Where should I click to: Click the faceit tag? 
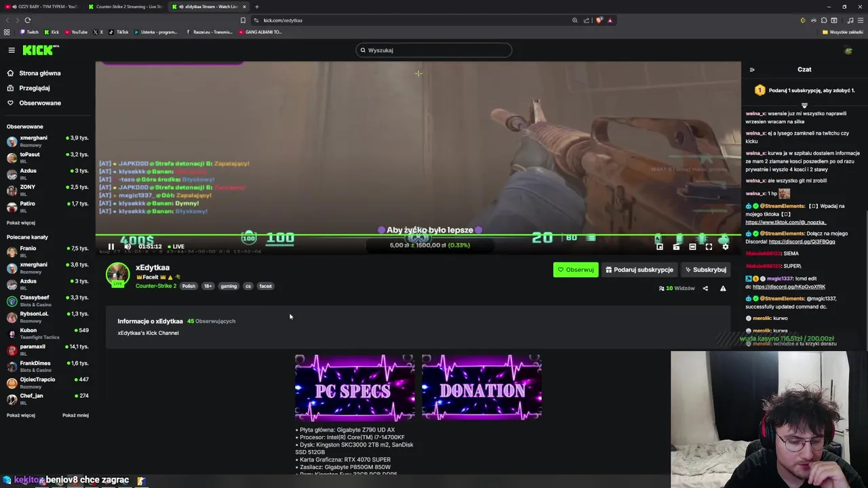point(265,286)
